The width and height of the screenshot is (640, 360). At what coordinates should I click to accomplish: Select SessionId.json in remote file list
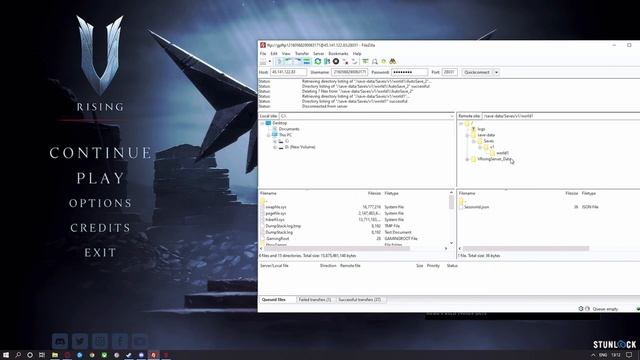point(476,207)
